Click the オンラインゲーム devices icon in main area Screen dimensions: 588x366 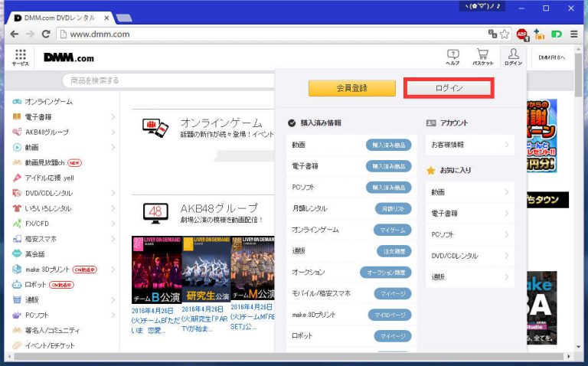155,128
